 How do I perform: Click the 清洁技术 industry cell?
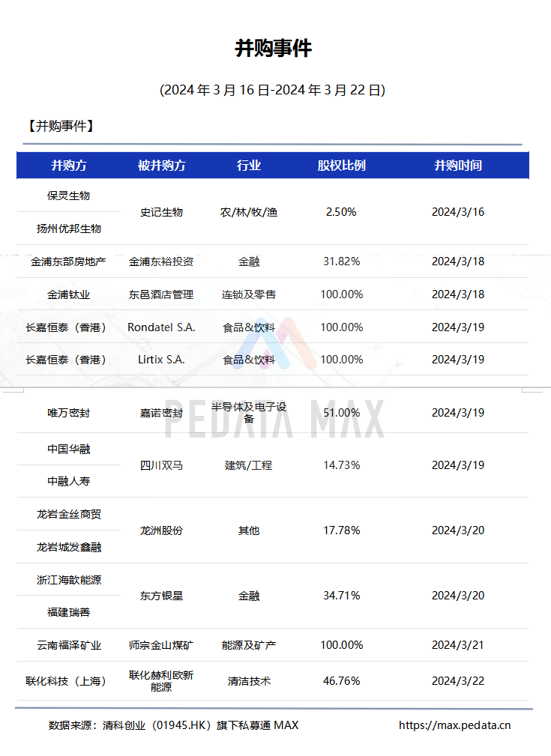click(249, 681)
